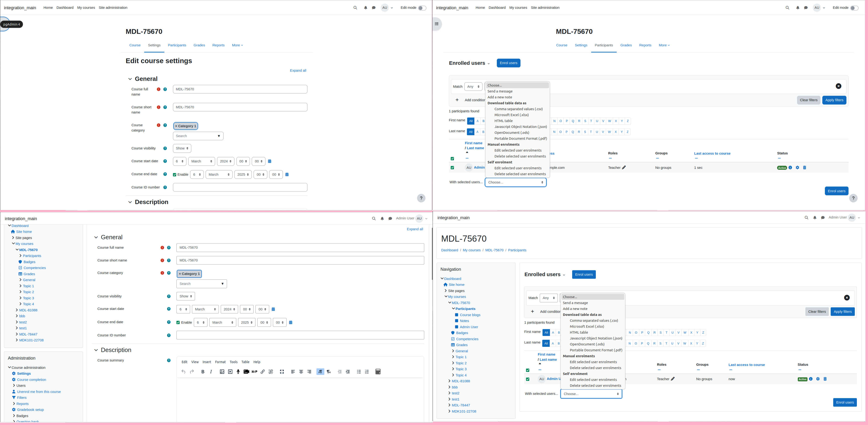
Task: Choose 'Send a message' option, top-right window
Action: (x=500, y=91)
